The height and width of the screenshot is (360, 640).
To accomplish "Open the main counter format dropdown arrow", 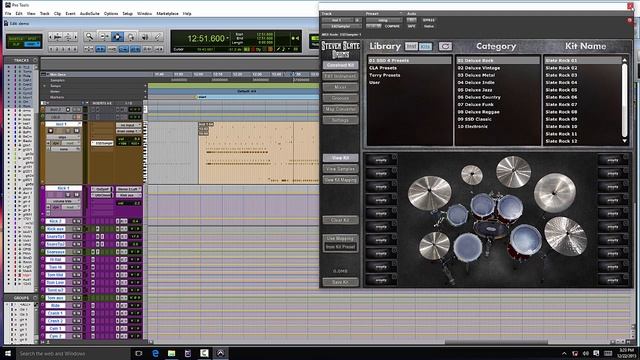I will (x=227, y=38).
